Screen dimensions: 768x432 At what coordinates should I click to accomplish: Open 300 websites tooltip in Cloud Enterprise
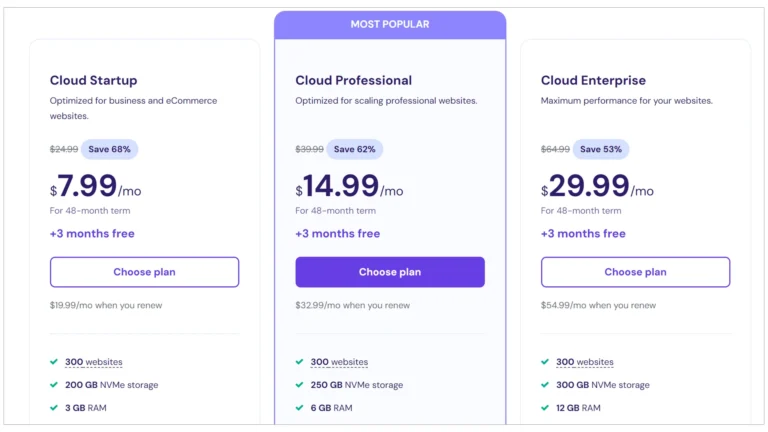584,362
